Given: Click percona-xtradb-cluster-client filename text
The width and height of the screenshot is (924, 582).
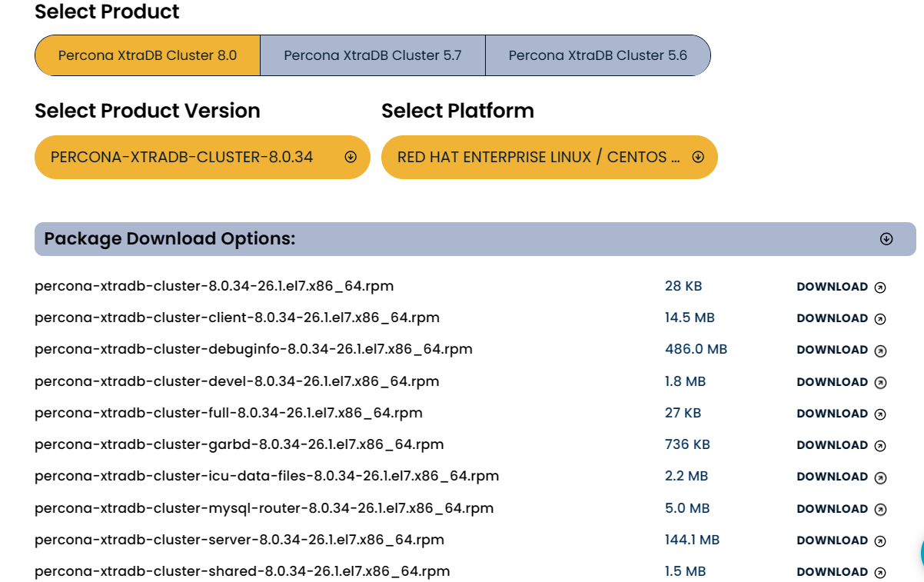Looking at the screenshot, I should click(238, 318).
